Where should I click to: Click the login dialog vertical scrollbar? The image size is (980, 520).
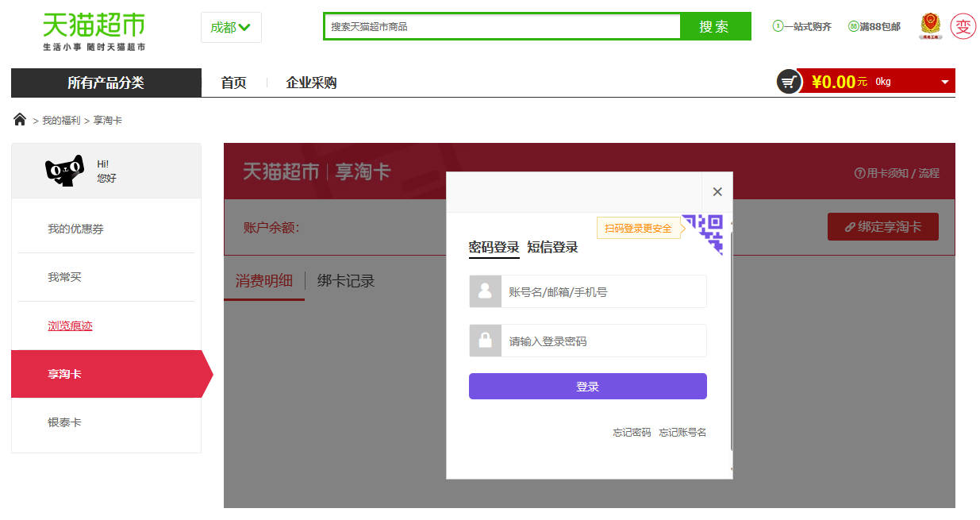(x=731, y=341)
